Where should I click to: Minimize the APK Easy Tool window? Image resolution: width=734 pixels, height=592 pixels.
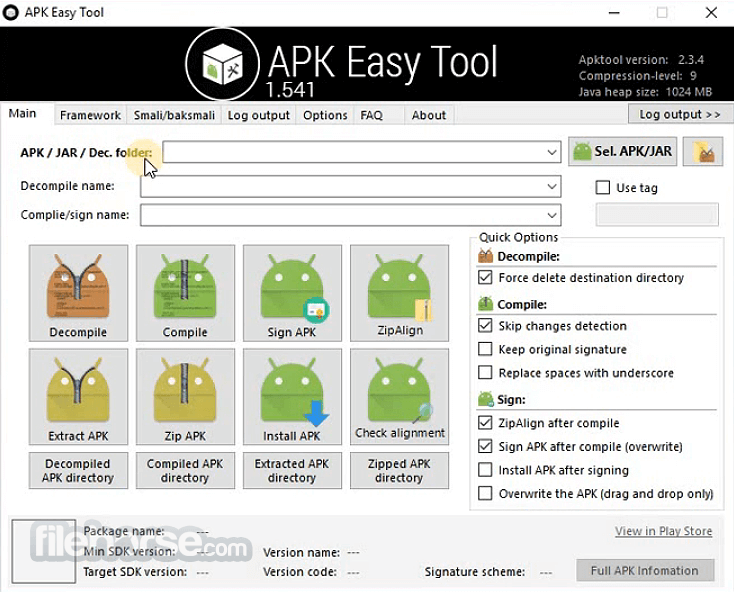[x=614, y=13]
